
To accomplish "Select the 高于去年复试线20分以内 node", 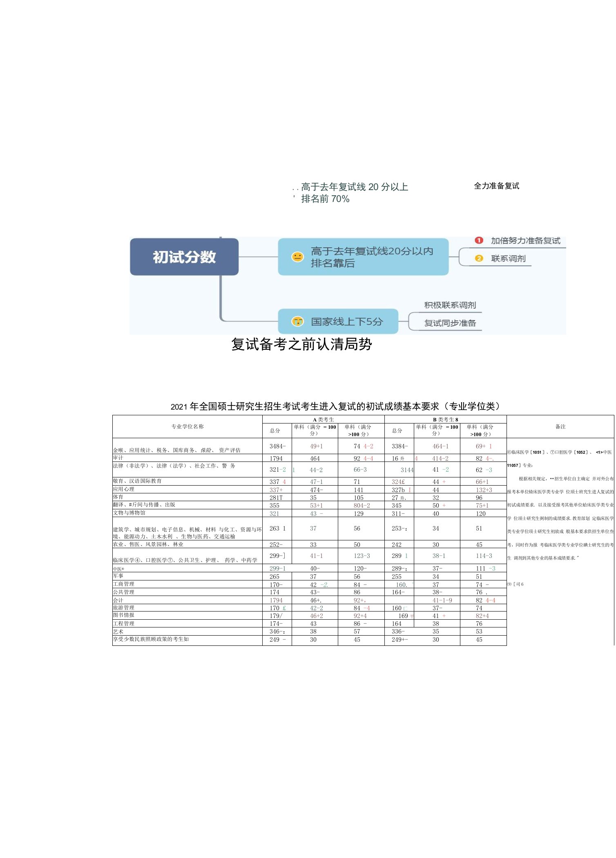I will (x=363, y=257).
